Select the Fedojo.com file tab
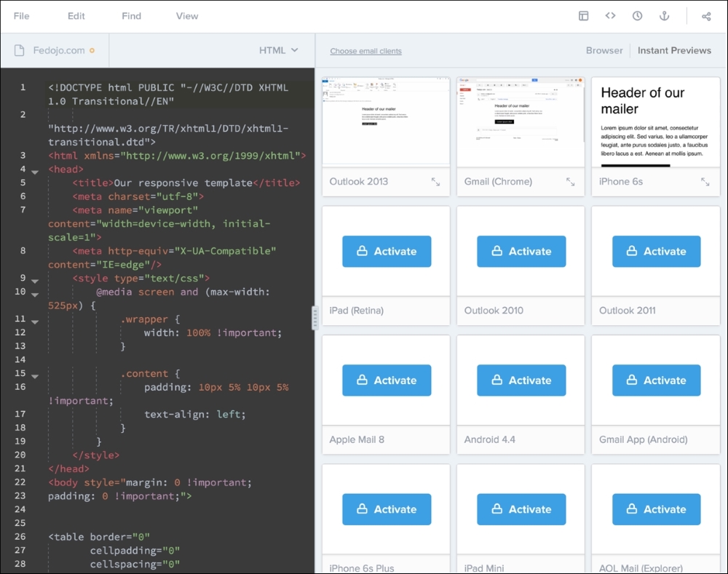Image resolution: width=728 pixels, height=574 pixels. point(55,50)
